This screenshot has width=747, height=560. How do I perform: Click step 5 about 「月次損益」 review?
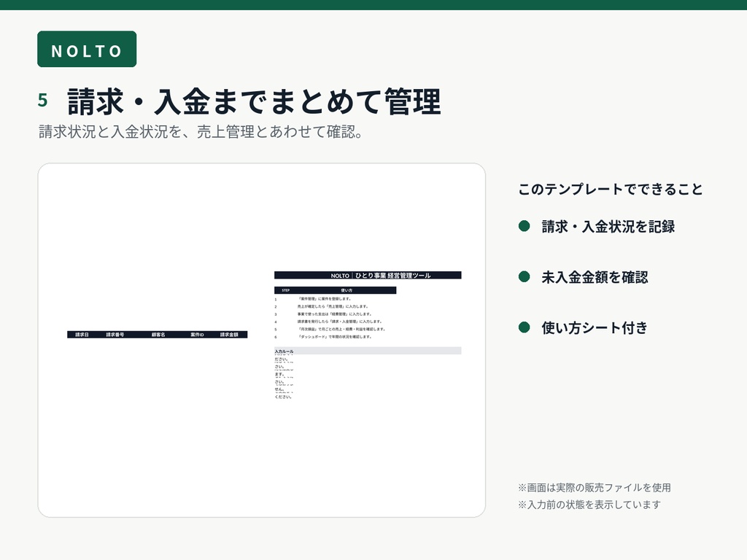[x=341, y=329]
